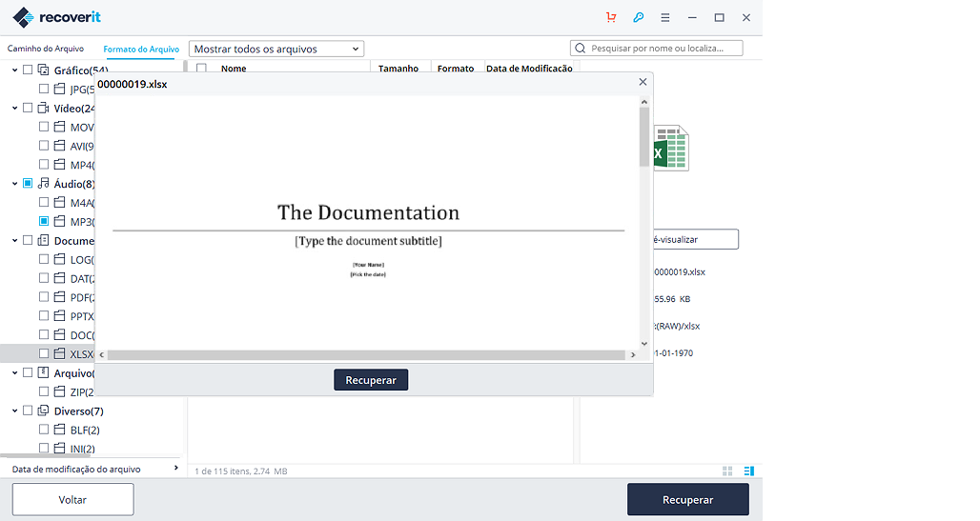The width and height of the screenshot is (980, 521).
Task: Click the Excel file preview thumbnail
Action: click(x=671, y=148)
